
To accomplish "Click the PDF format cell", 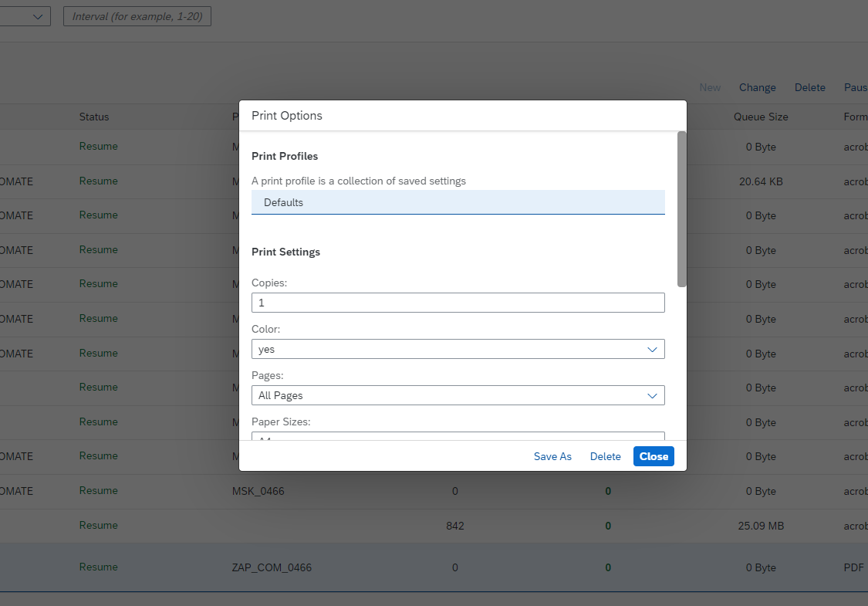I will click(x=853, y=567).
